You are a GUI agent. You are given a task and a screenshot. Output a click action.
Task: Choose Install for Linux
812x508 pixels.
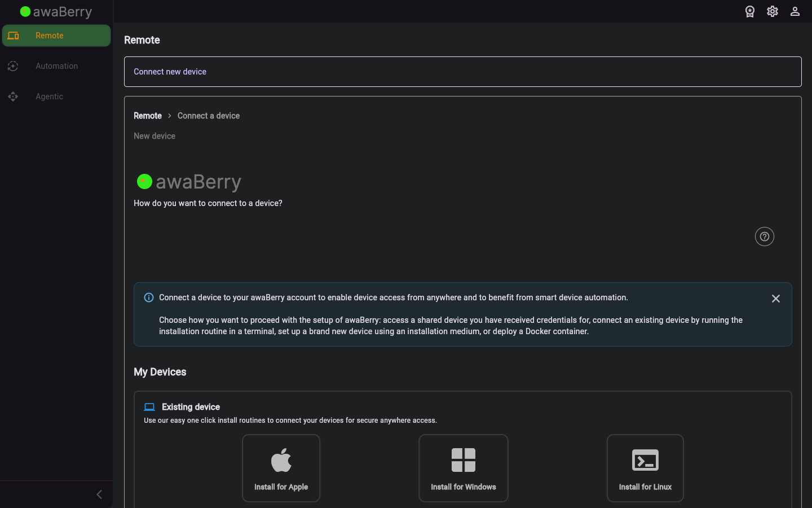(x=645, y=468)
